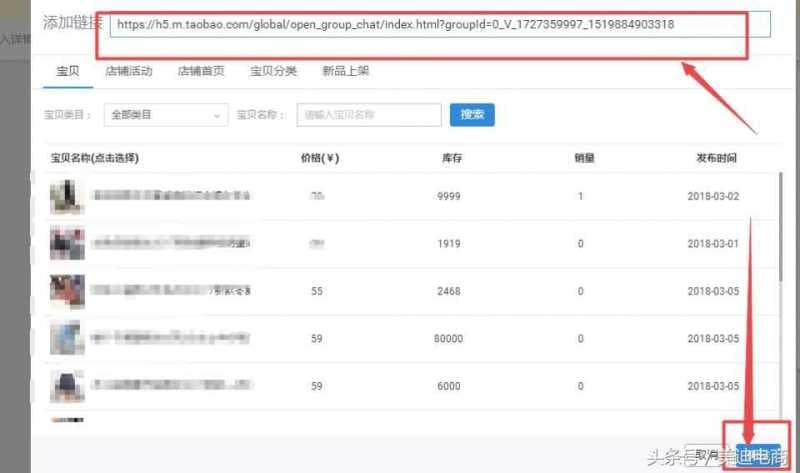Switch to the 宝贝分类 tab

pyautogui.click(x=273, y=71)
